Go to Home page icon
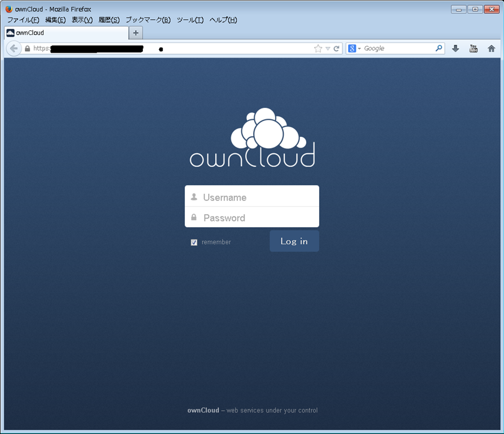Viewport: 504px width, 434px height. 492,49
